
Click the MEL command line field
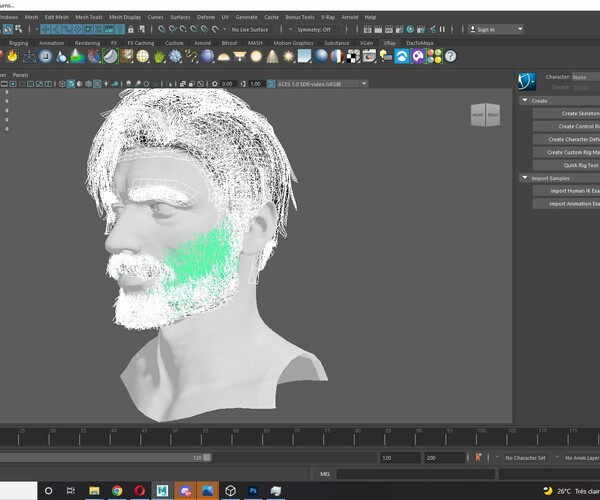(x=415, y=474)
